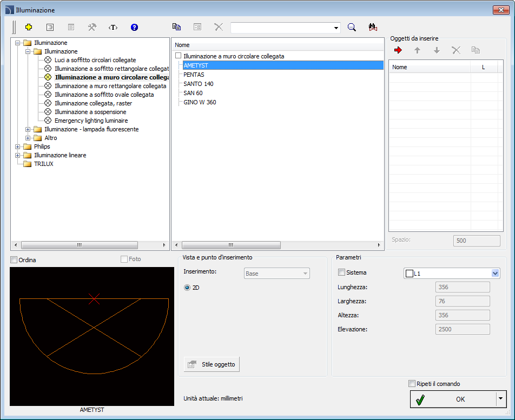Select the 2D radio button
Viewport: 515px width, 420px height.
pos(187,288)
